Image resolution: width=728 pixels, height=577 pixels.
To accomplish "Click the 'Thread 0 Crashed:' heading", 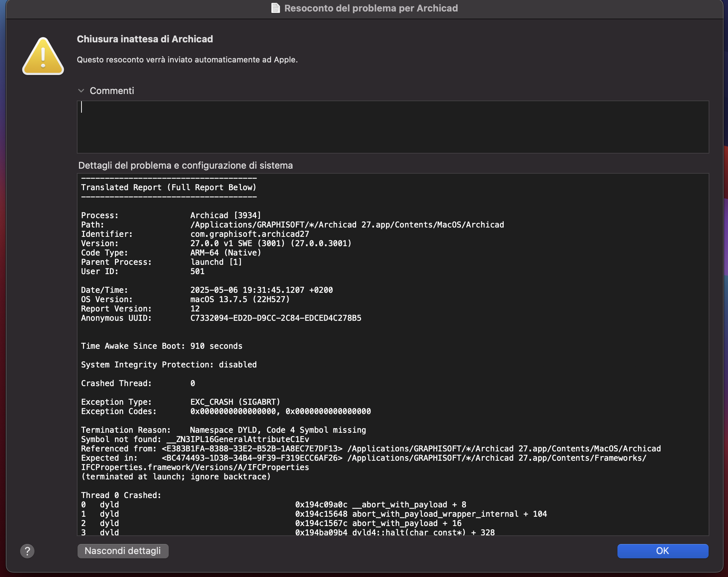I will pyautogui.click(x=121, y=495).
